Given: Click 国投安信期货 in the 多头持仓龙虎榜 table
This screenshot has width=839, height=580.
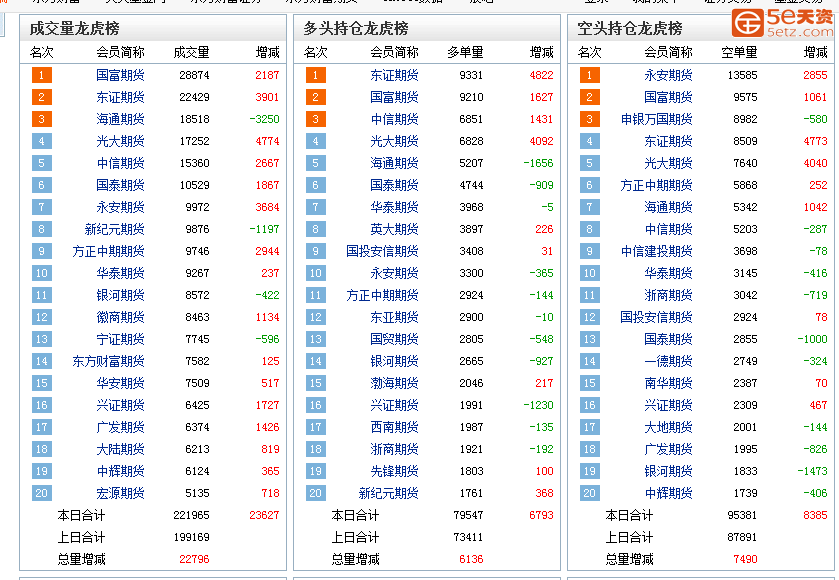Looking at the screenshot, I should coord(383,251).
